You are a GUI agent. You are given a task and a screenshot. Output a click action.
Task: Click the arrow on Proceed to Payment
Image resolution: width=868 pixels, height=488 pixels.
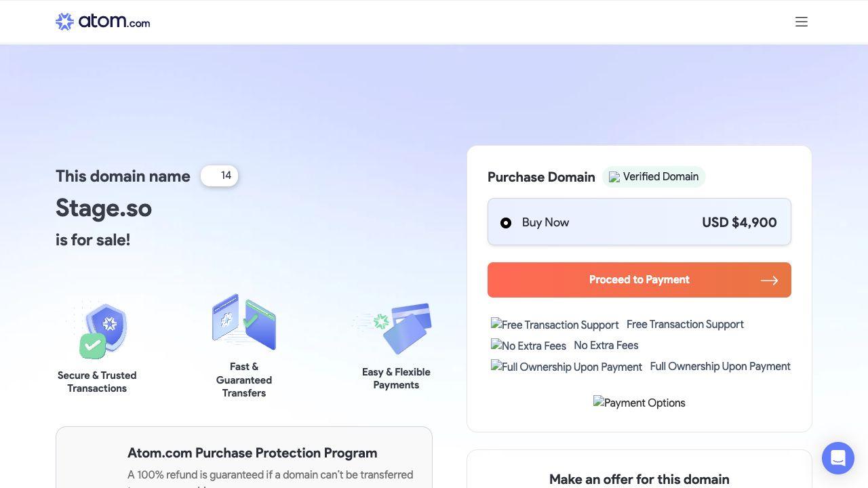pos(769,281)
